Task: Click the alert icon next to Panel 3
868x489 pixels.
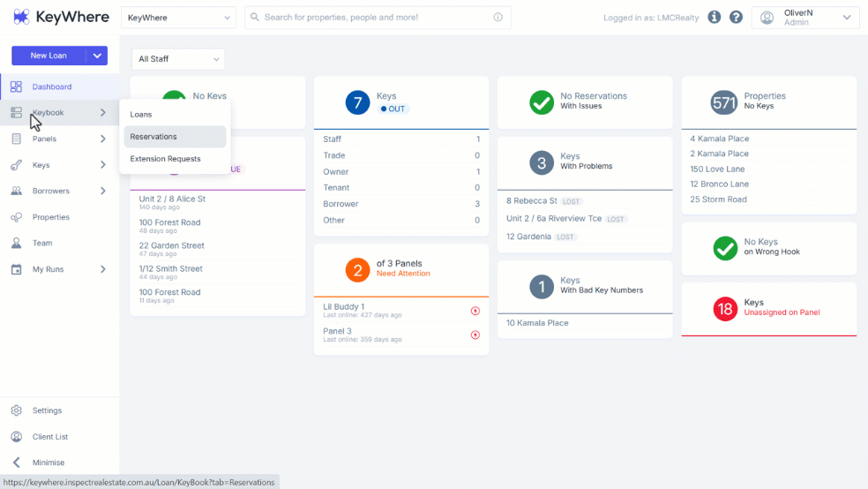Action: tap(475, 335)
